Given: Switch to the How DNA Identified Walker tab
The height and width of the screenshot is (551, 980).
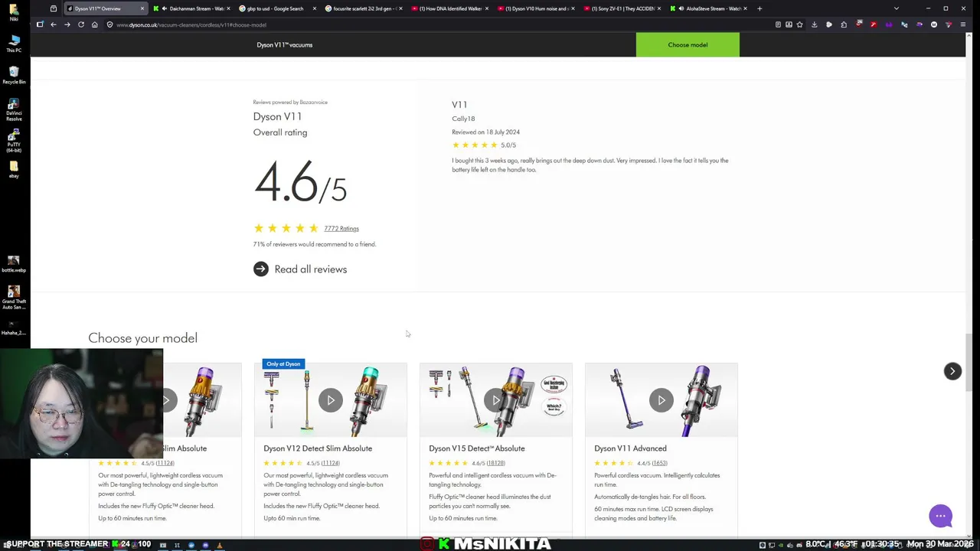Looking at the screenshot, I should point(449,8).
